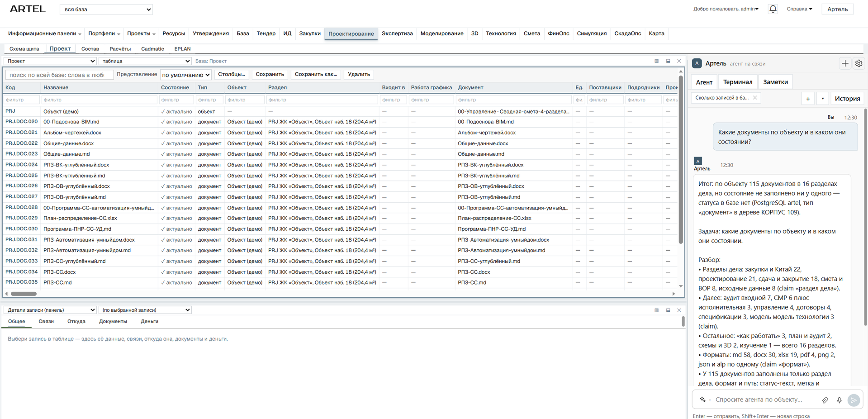Open the Информационные панели menu
This screenshot has height=419, width=868.
(x=44, y=33)
